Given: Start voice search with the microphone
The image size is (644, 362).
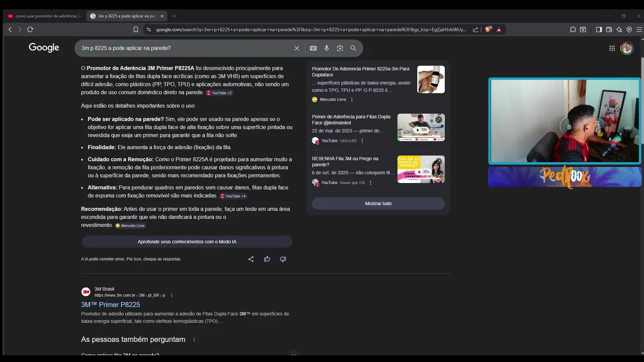Looking at the screenshot, I should tap(327, 48).
